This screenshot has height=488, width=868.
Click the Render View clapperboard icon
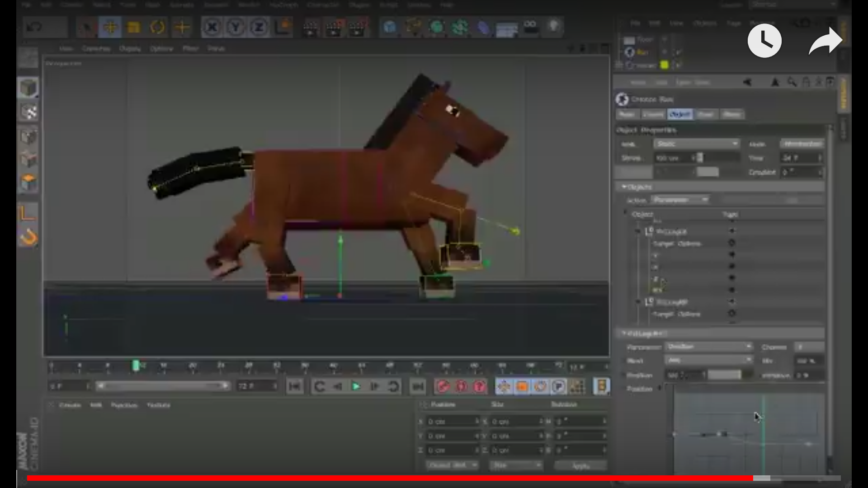click(x=311, y=28)
